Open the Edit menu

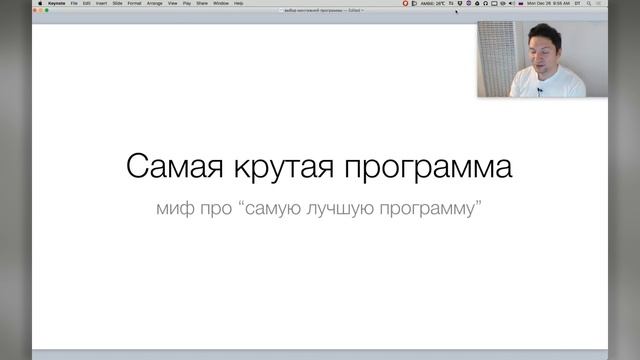pos(87,3)
